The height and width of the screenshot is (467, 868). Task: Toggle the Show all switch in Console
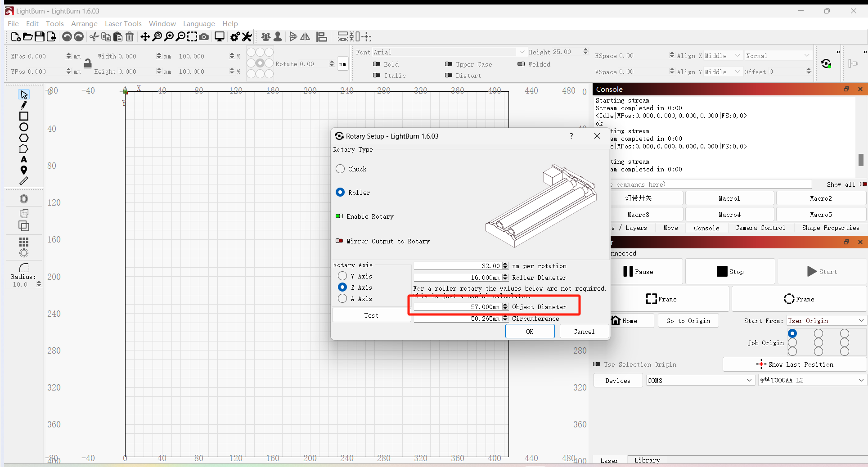pos(863,184)
